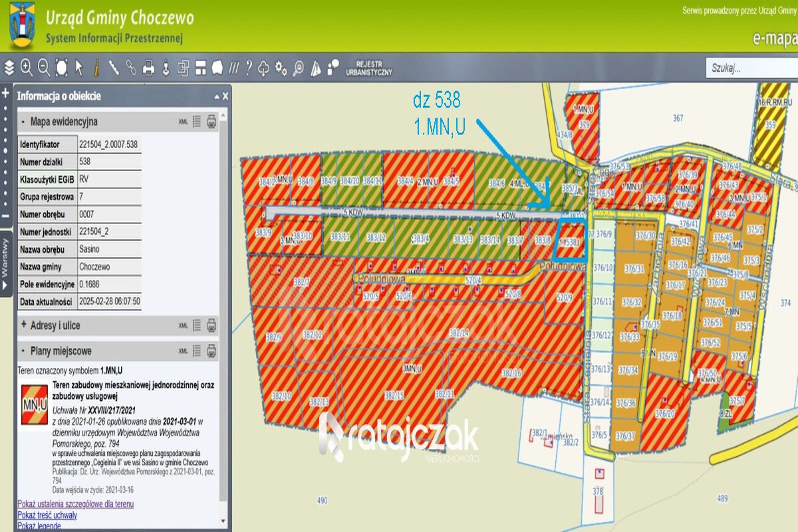Activate the object info tool
This screenshot has width=798, height=532.
(96, 67)
